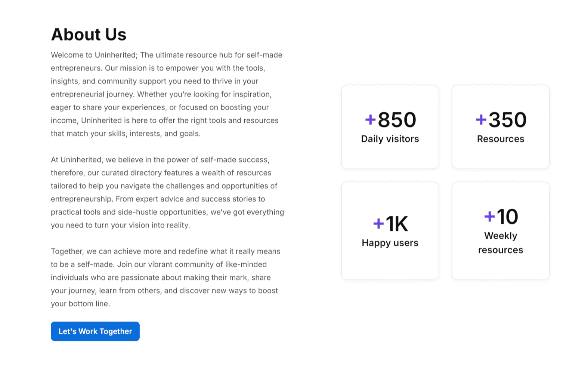Viewport: 588px width, 374px height.
Task: Open the Daily visitors stat card
Action: 390,127
